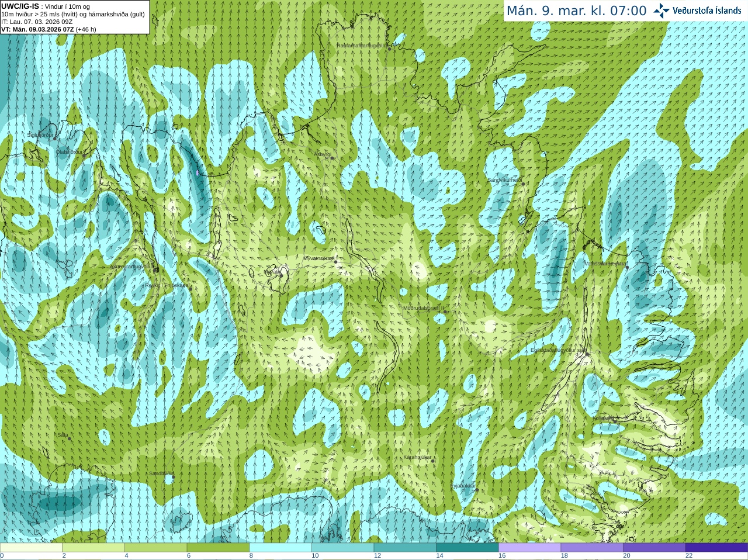Image resolution: width=748 pixels, height=560 pixels.
Task: Pick the 6–8 m/s green legend swatch
Action: 218,548
